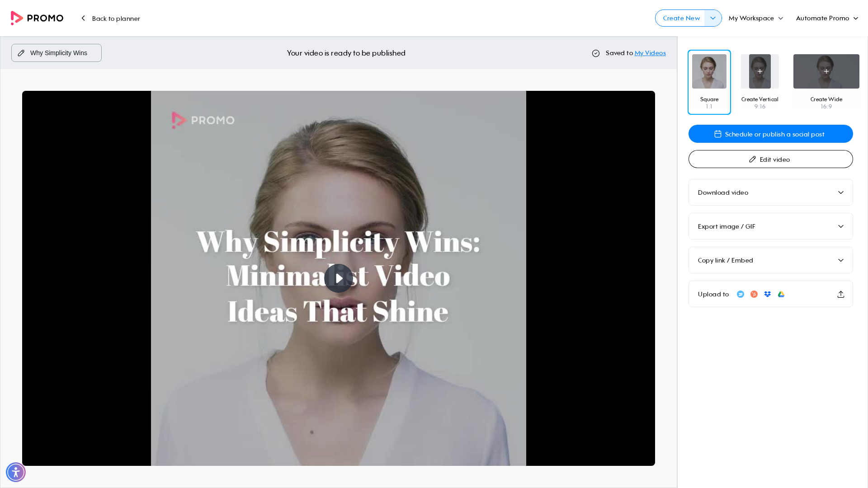The width and height of the screenshot is (868, 488).
Task: Click the saved checkmark icon
Action: tap(596, 53)
